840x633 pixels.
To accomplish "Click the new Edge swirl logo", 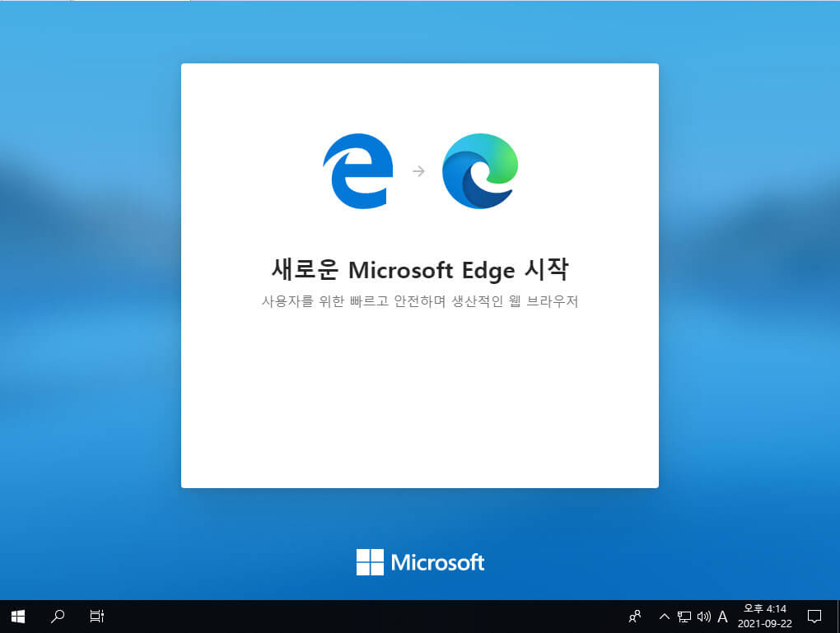I will tap(480, 171).
